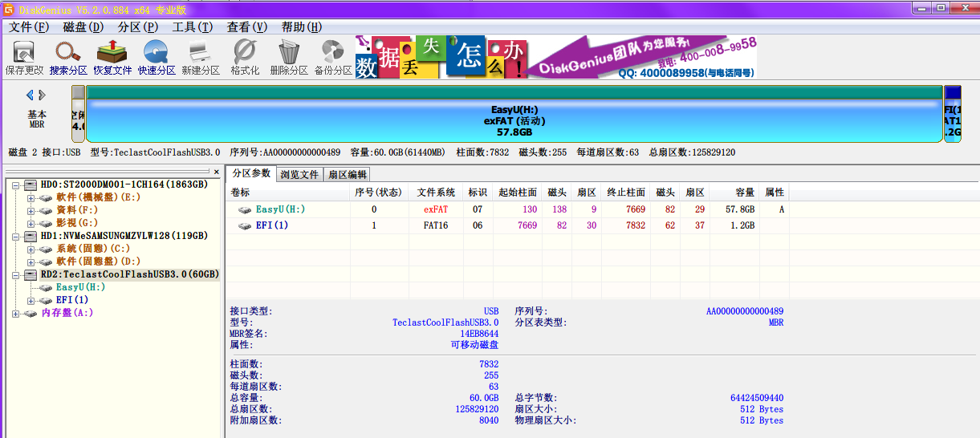This screenshot has height=438, width=980.
Task: Select the gray free-space block on disk map
Action: click(78, 115)
